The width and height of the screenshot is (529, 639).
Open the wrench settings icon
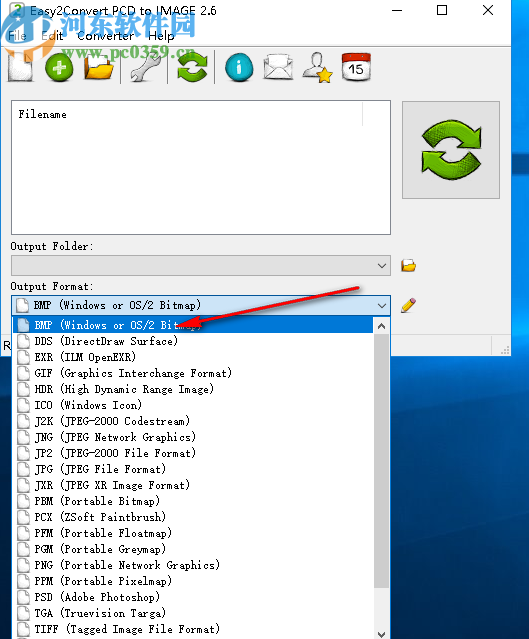tap(145, 68)
